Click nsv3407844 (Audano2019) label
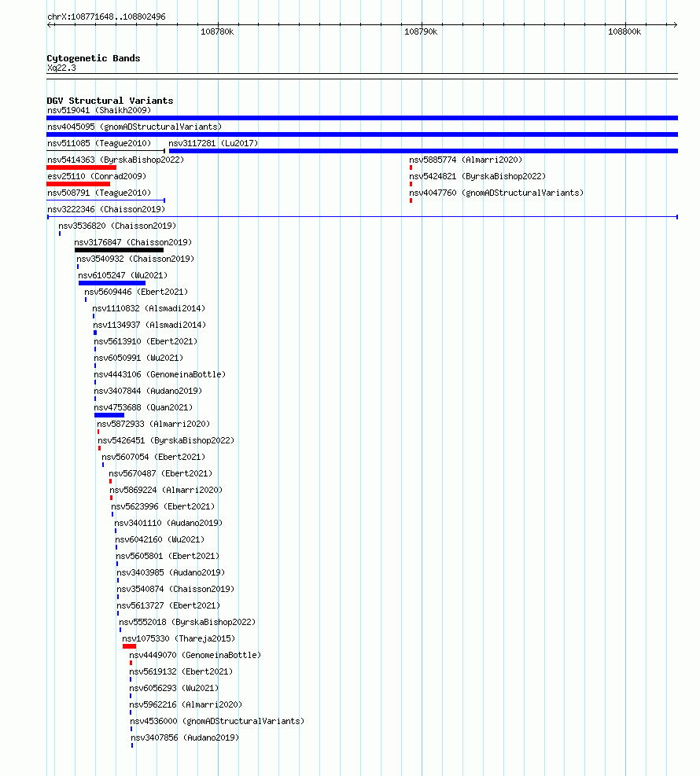 click(x=148, y=391)
